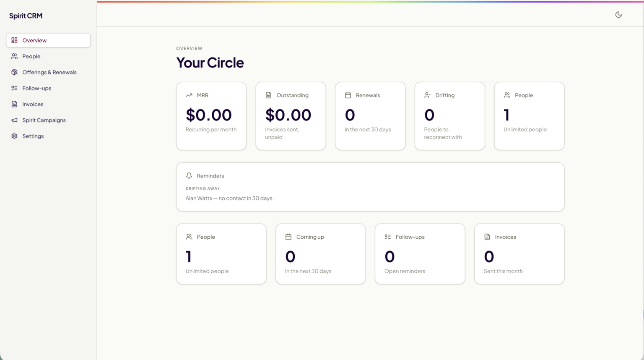Image resolution: width=644 pixels, height=360 pixels.
Task: Click the Follow-ups card checklist icon
Action: pos(388,237)
